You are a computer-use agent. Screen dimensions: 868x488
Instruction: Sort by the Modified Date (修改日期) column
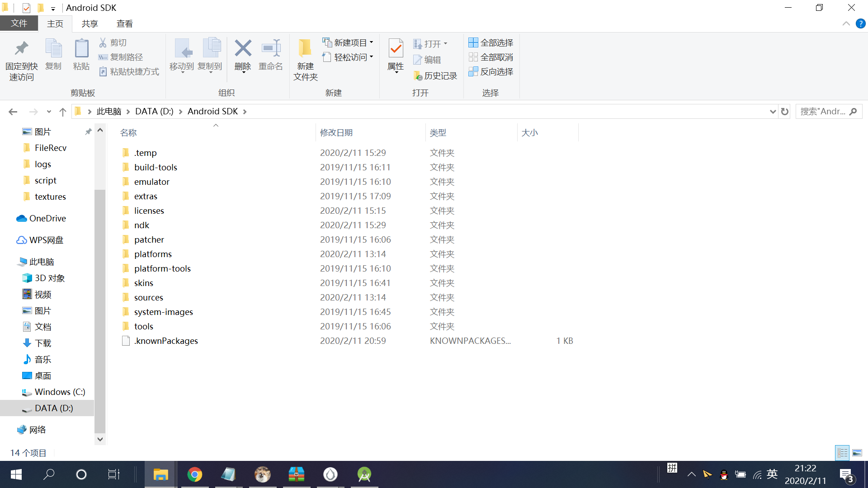click(336, 133)
